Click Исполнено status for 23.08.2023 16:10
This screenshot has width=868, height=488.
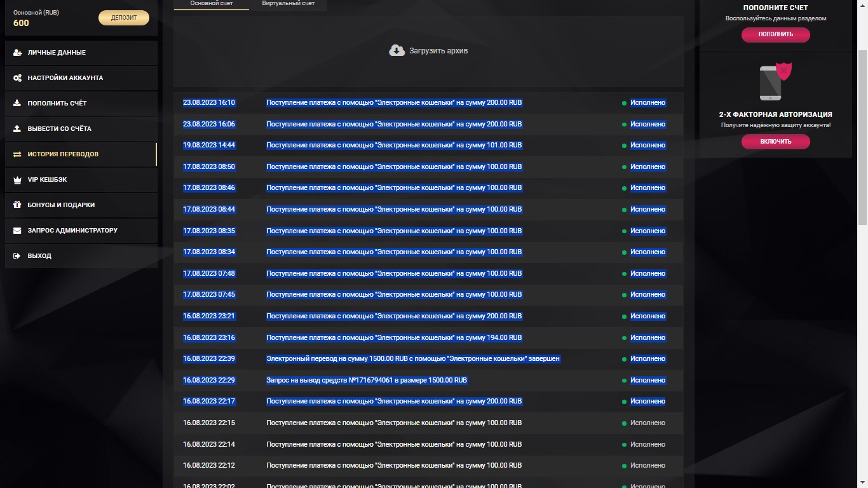pos(648,103)
